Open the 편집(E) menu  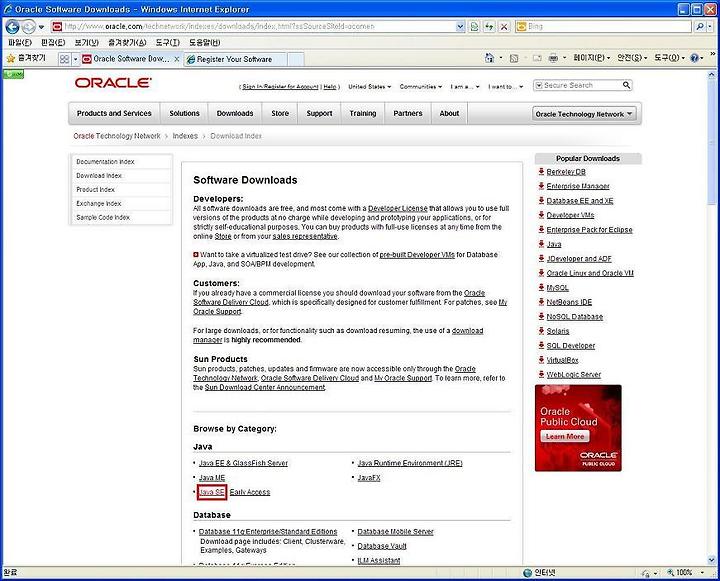coord(53,43)
